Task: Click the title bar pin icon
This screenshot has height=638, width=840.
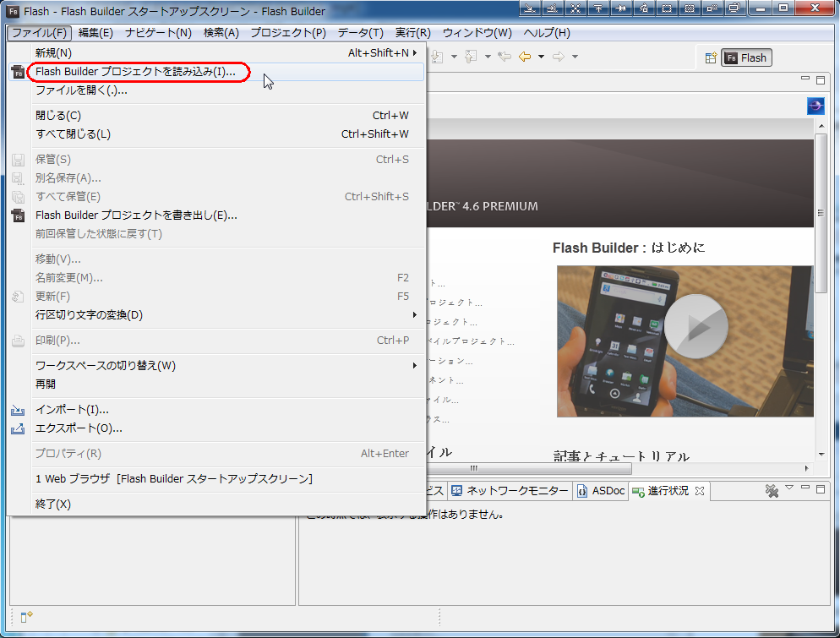Action: (621, 8)
